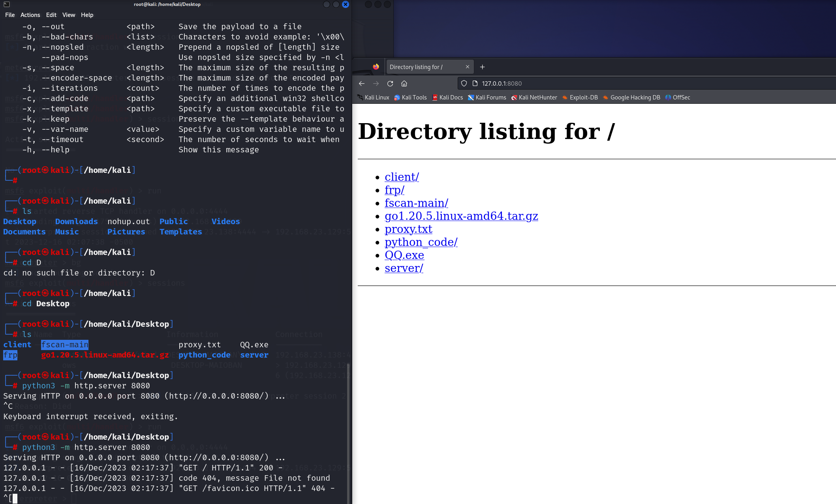Reload the directory listing page
The height and width of the screenshot is (504, 836).
tap(390, 83)
